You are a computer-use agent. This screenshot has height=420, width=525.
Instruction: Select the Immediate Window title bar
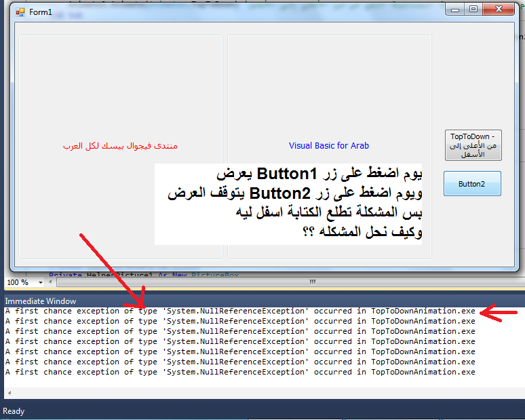[41, 301]
